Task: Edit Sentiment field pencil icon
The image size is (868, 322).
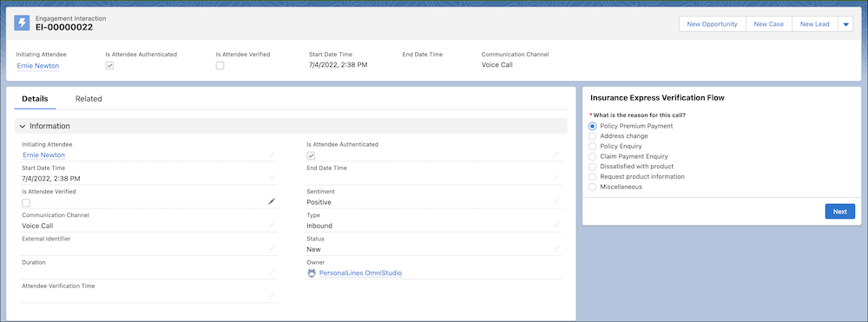Action: [556, 202]
